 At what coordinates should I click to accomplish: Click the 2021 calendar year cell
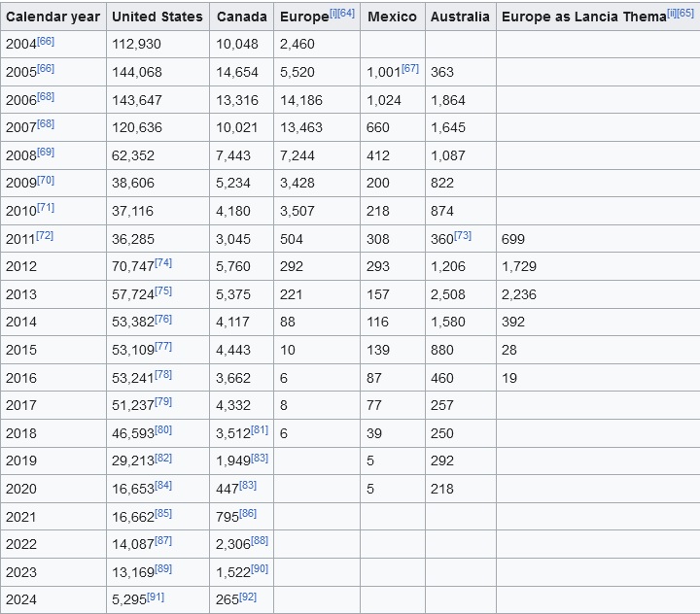point(53,517)
